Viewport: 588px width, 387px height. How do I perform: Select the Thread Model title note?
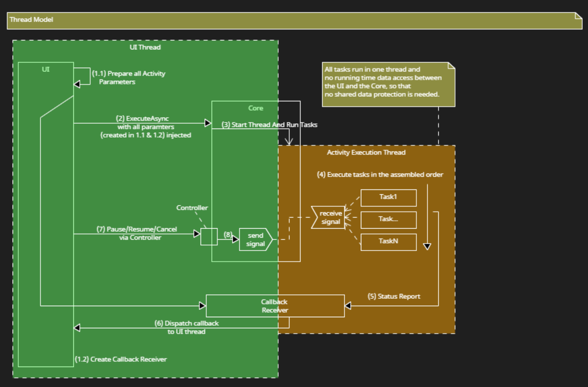(x=294, y=20)
